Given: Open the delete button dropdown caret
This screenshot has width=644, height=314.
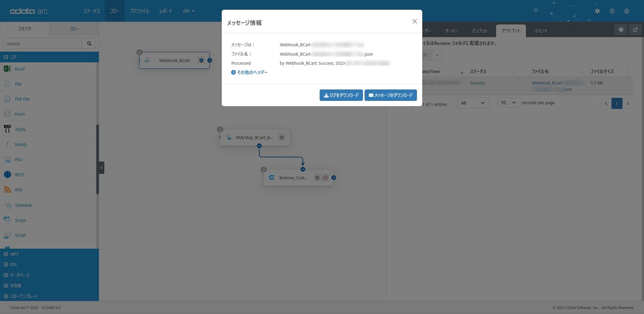Looking at the screenshot, I should [x=437, y=55].
